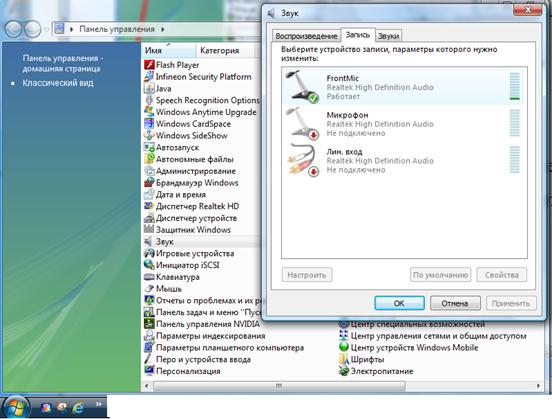Image resolution: width=552 pixels, height=419 pixels.
Task: Click the Клавиатура icon
Action: click(x=149, y=277)
